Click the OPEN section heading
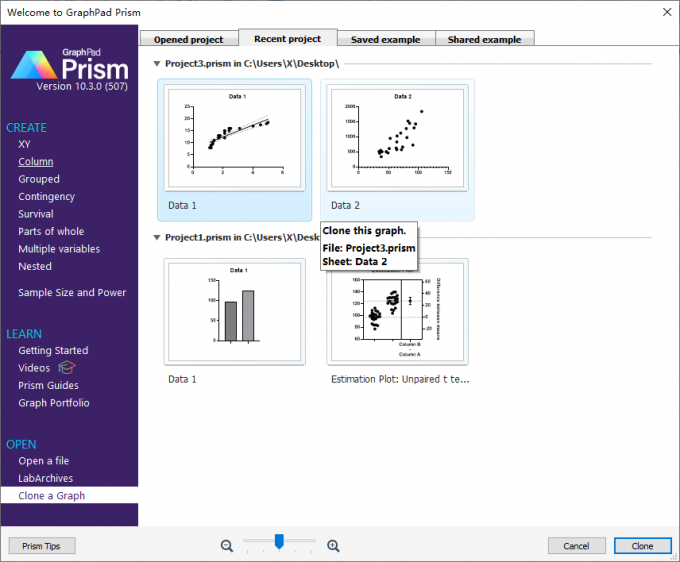The image size is (680, 562). tap(21, 444)
